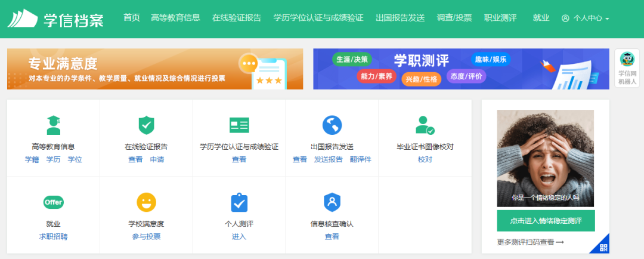Expand the 个人中心 dropdown menu
Screen dimensions: 644x259
[x=586, y=18]
